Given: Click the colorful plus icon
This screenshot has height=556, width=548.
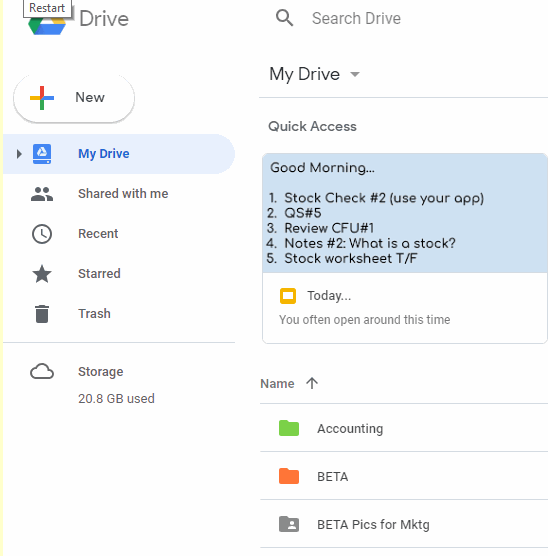Looking at the screenshot, I should coord(42,98).
